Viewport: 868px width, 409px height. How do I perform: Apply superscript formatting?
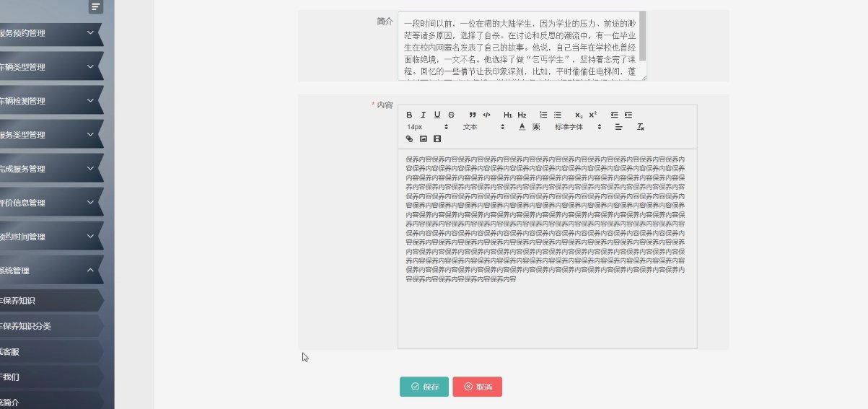click(593, 115)
